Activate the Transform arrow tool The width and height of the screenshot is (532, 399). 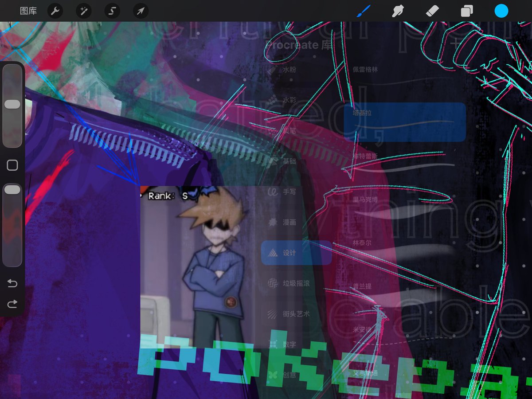coord(141,11)
